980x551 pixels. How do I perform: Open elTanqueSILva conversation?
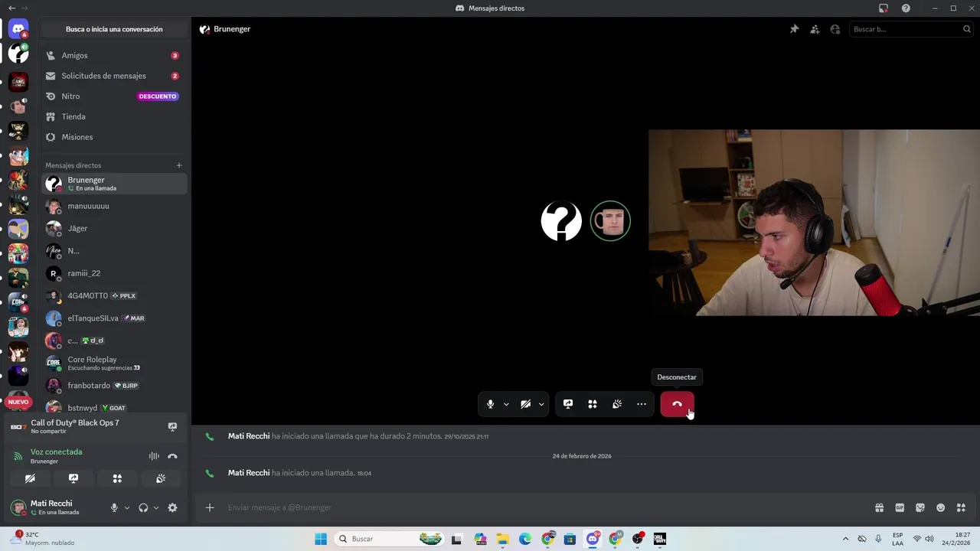(113, 318)
